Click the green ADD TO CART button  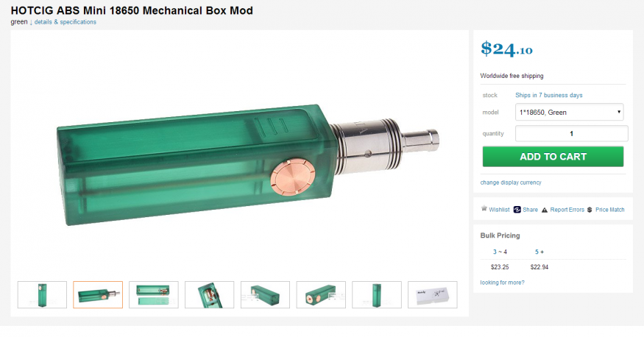click(553, 157)
